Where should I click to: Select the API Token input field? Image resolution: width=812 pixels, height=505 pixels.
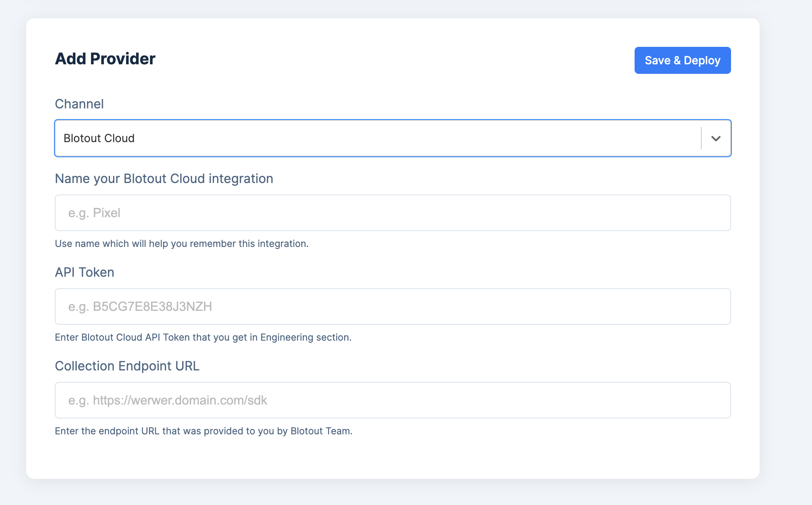(393, 306)
